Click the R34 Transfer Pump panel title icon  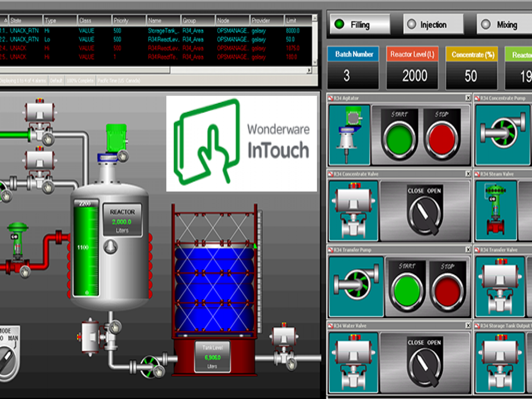(x=330, y=250)
